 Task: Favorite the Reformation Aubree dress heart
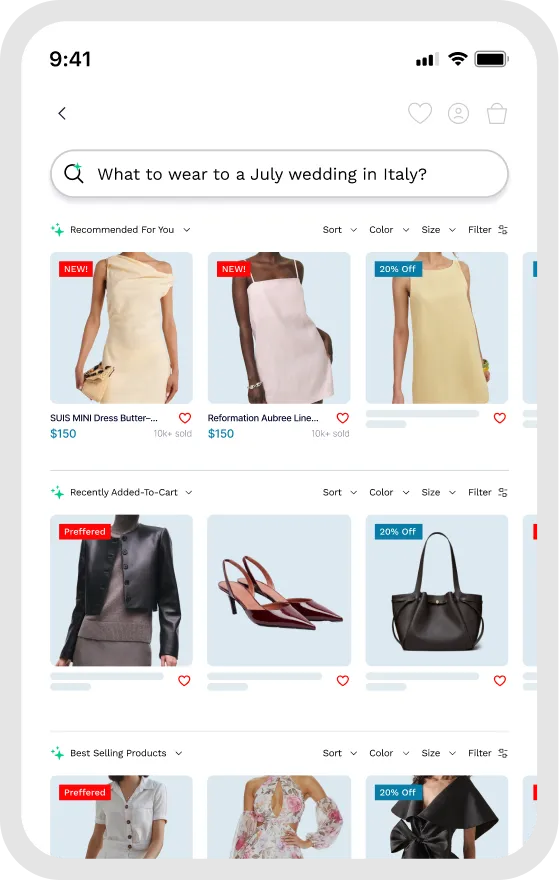342,418
